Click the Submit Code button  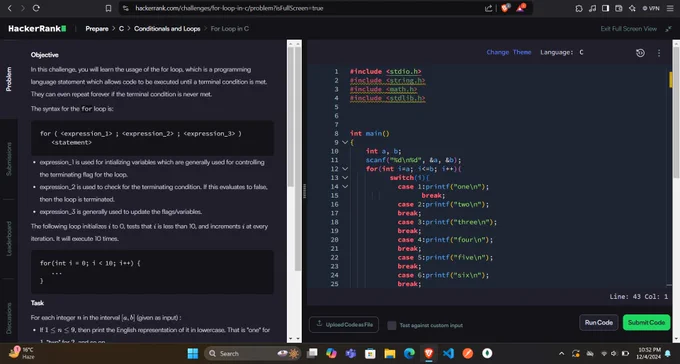point(646,322)
